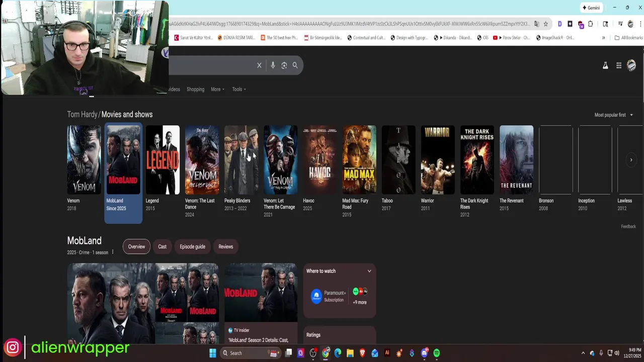
Task: Show hidden system tray icons chevron
Action: click(x=583, y=353)
